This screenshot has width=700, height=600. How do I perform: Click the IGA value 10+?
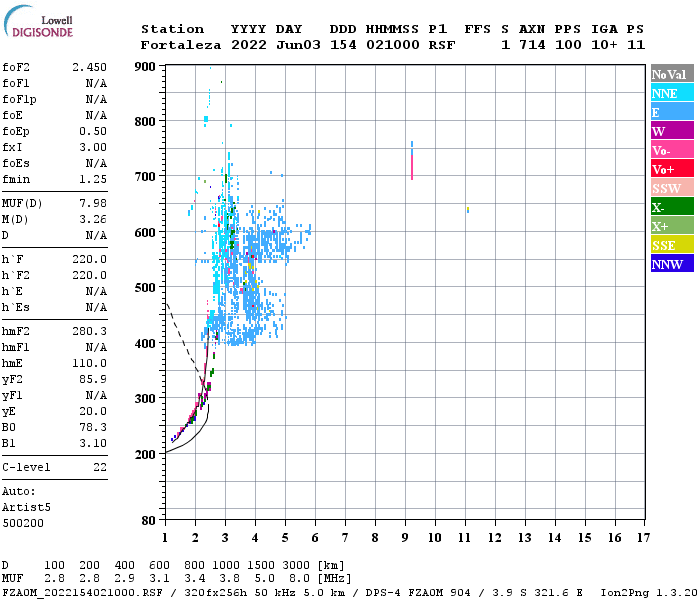pyautogui.click(x=604, y=45)
